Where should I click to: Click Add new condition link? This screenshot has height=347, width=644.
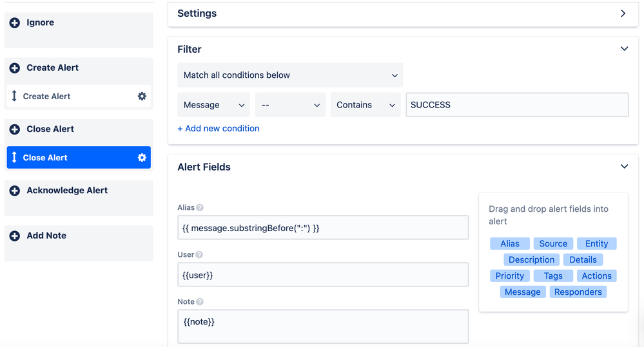[x=219, y=128]
